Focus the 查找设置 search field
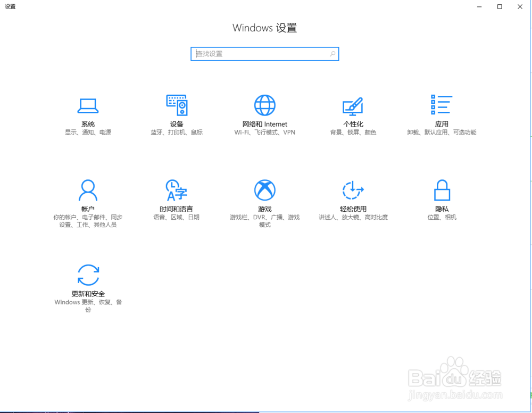 [264, 54]
